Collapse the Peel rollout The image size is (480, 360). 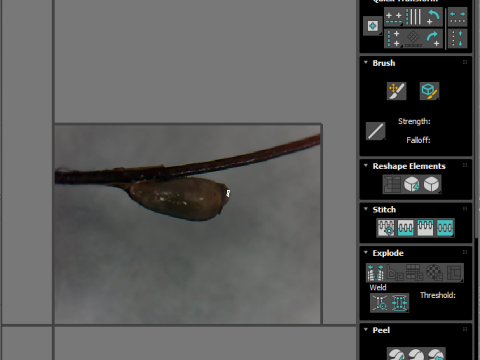[x=366, y=330]
